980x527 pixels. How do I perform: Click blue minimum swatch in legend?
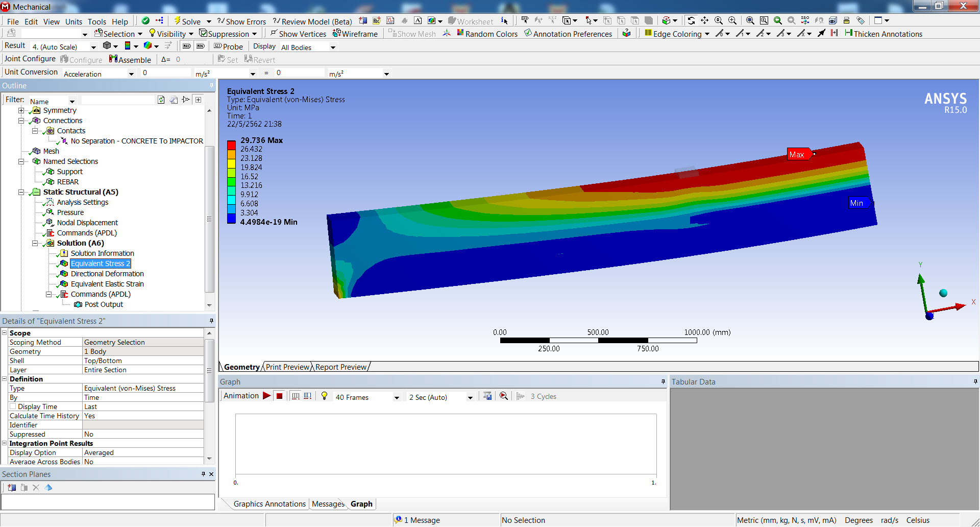tap(231, 219)
